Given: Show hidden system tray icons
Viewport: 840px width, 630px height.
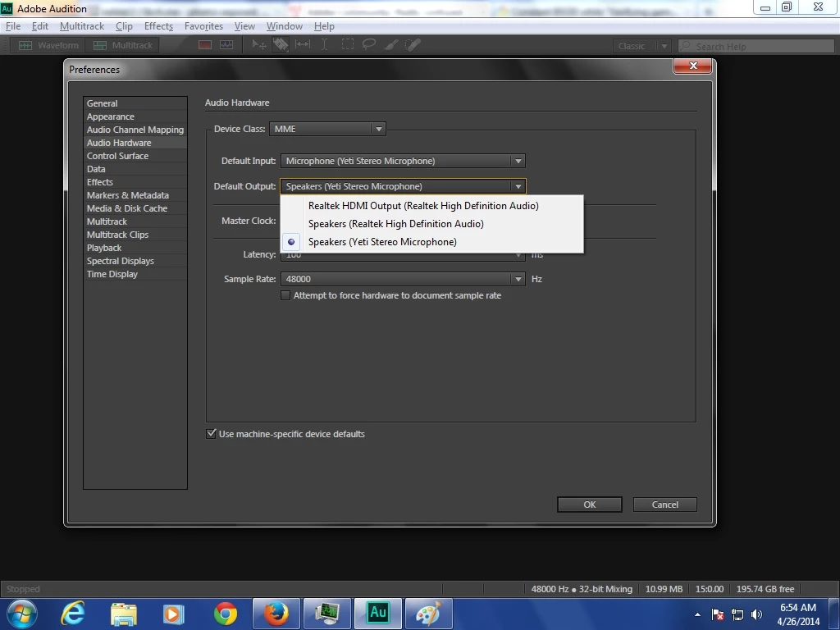Looking at the screenshot, I should 697,614.
